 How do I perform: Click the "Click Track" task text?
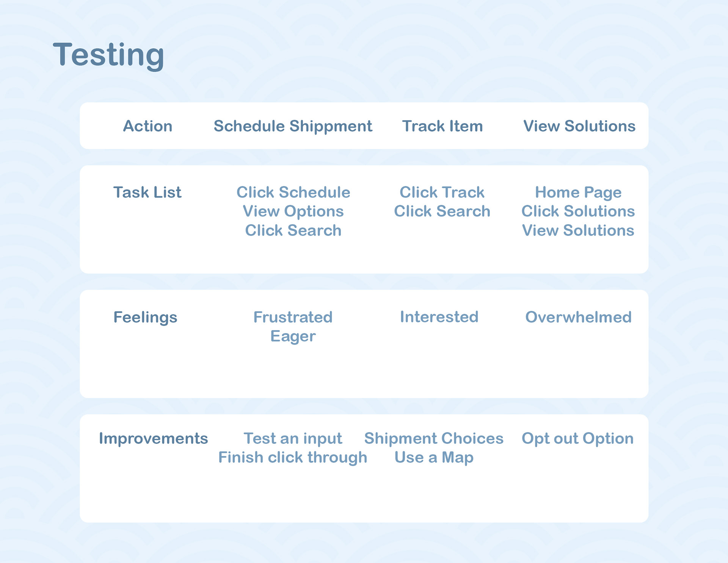tap(442, 192)
